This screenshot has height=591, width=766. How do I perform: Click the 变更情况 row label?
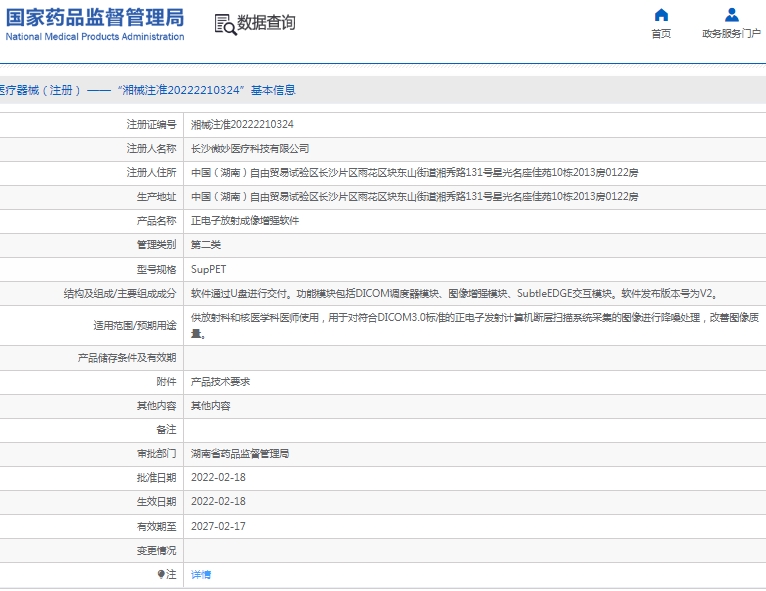click(x=156, y=551)
